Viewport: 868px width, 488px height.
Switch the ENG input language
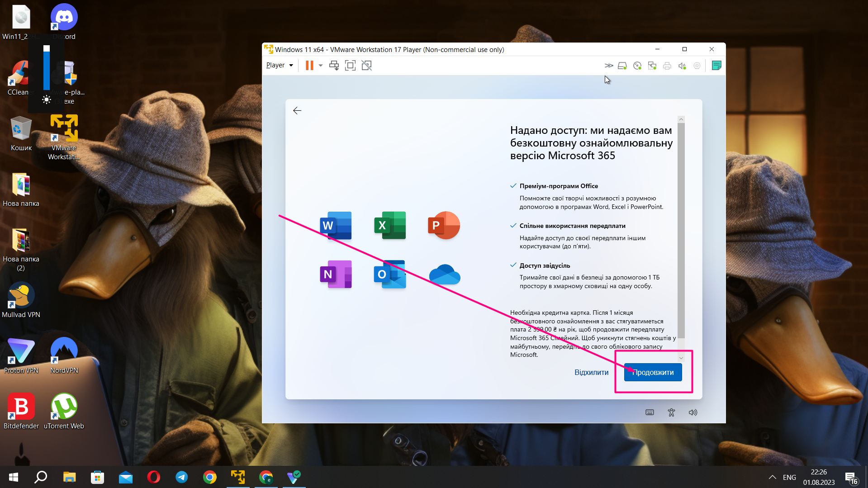(x=789, y=477)
